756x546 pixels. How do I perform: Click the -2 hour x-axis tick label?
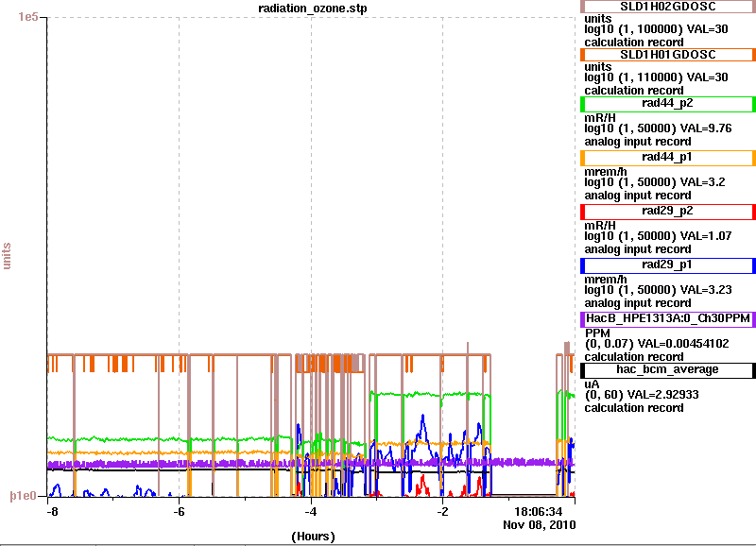[x=442, y=512]
